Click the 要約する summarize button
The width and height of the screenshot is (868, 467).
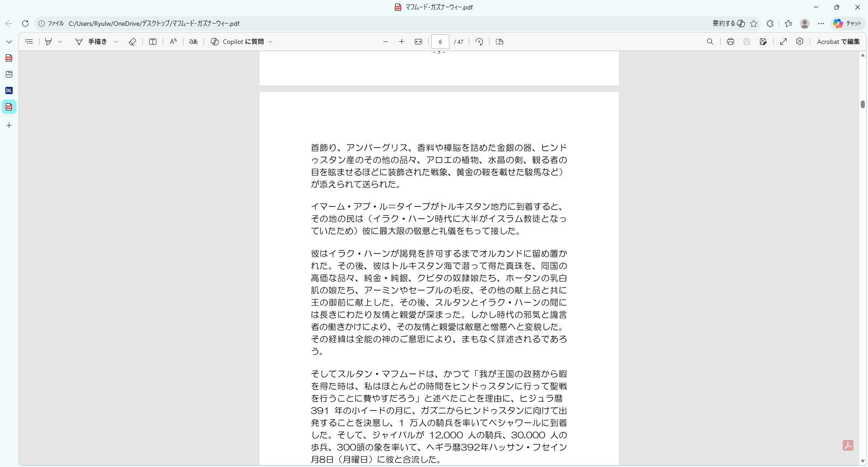(728, 24)
